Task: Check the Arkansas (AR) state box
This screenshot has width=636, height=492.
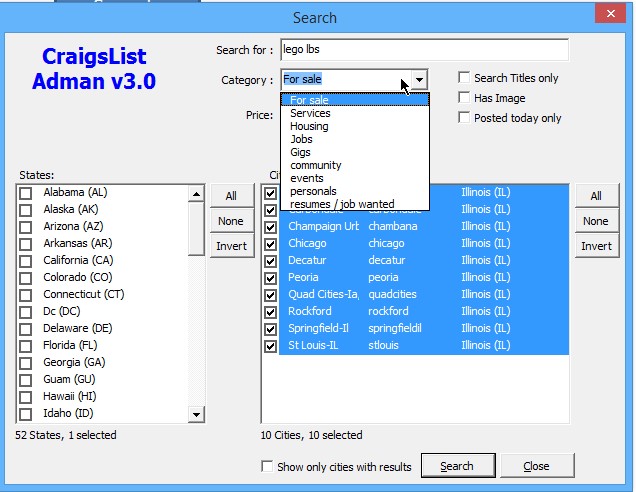Action: [x=26, y=244]
